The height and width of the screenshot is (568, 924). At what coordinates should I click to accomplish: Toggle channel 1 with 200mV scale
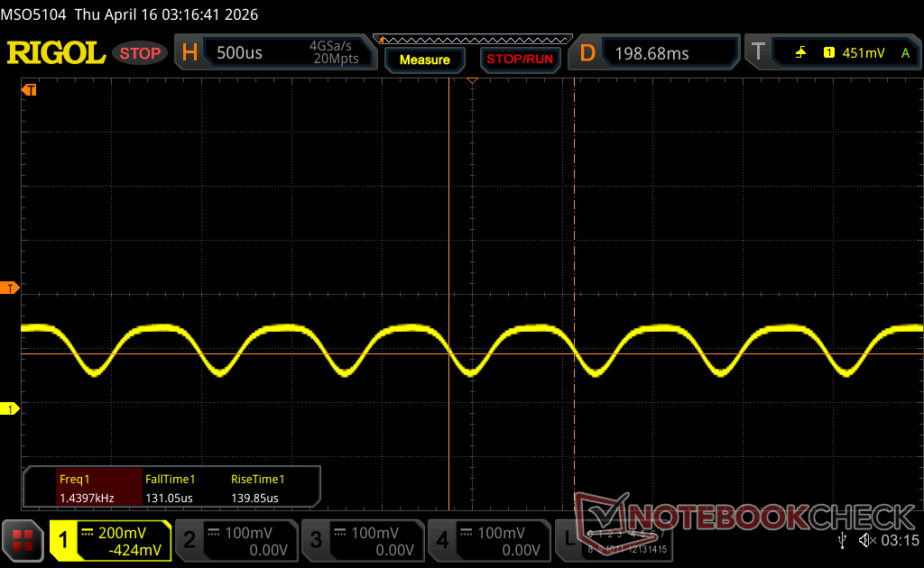(110, 540)
